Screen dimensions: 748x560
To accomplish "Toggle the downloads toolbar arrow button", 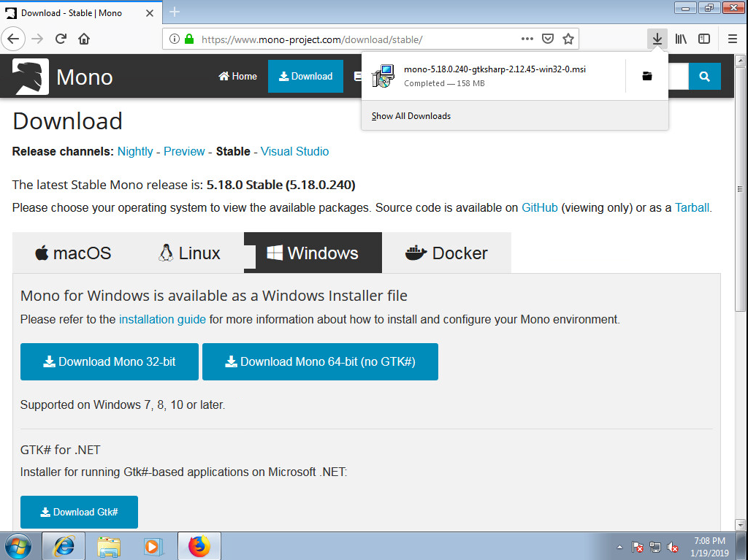I will pos(657,39).
